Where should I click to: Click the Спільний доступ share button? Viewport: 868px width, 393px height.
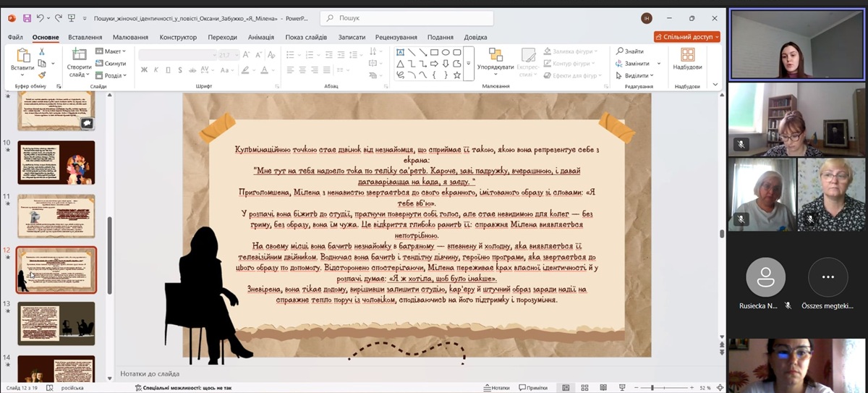point(686,37)
